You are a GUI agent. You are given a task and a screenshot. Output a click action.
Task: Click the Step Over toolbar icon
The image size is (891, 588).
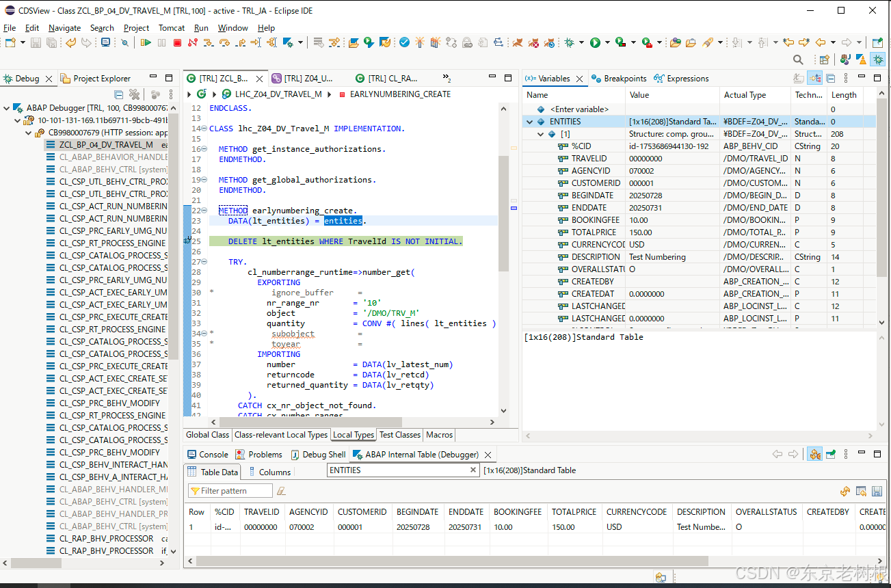coord(224,42)
